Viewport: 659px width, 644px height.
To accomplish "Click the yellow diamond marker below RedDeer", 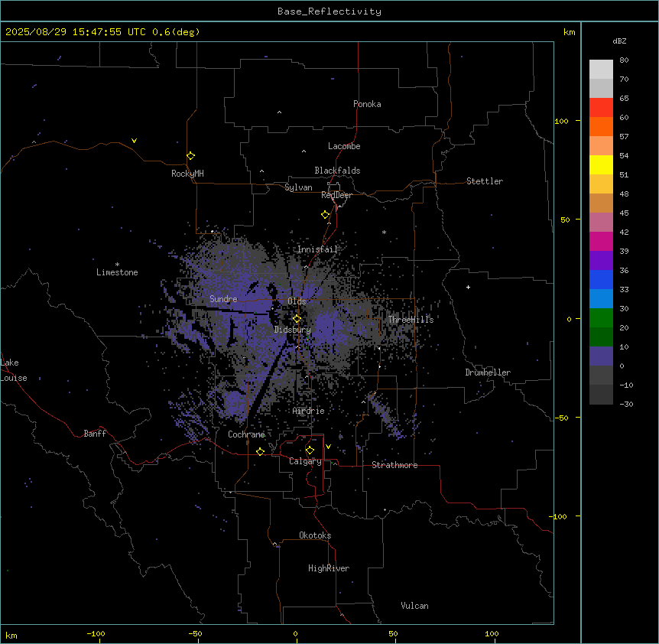I will click(x=326, y=215).
